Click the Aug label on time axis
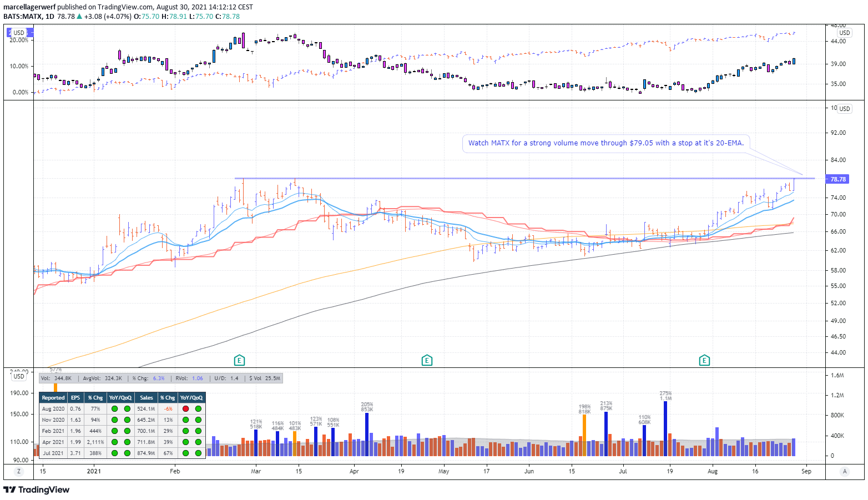Viewport: 868px width, 500px height. tap(713, 472)
